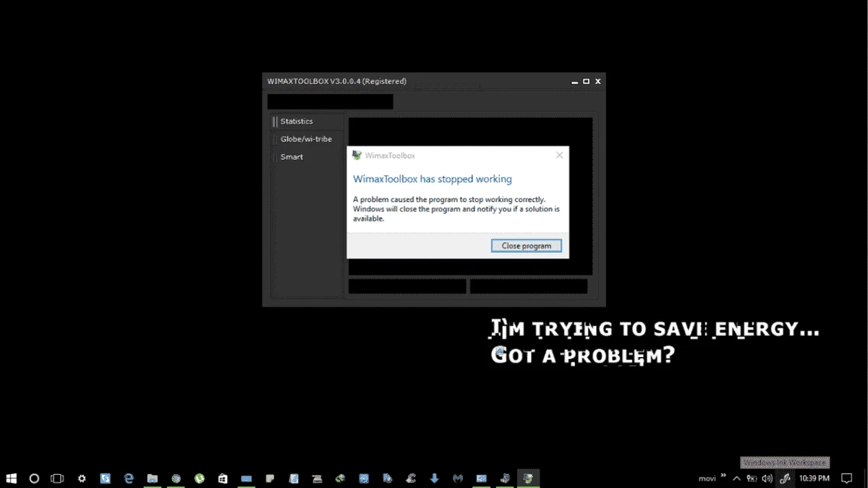Viewport: 868px width, 488px height.
Task: Show hidden system tray icons
Action: [x=736, y=479]
